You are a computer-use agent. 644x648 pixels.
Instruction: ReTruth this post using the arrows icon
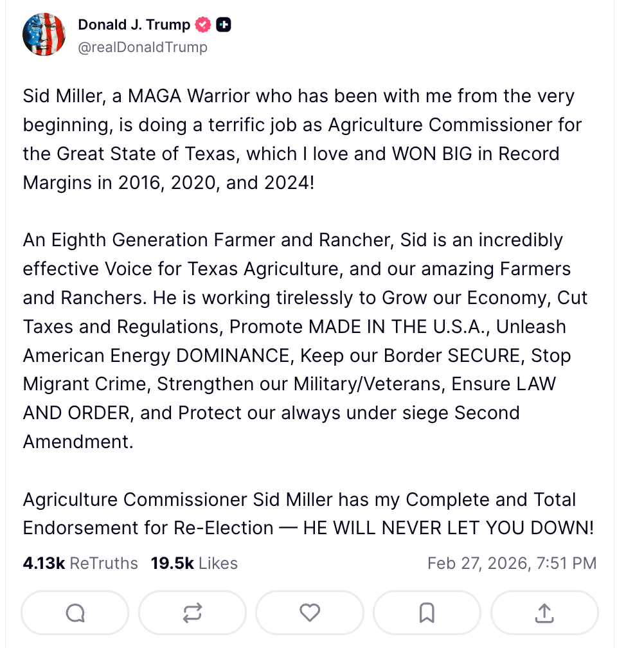(x=192, y=613)
